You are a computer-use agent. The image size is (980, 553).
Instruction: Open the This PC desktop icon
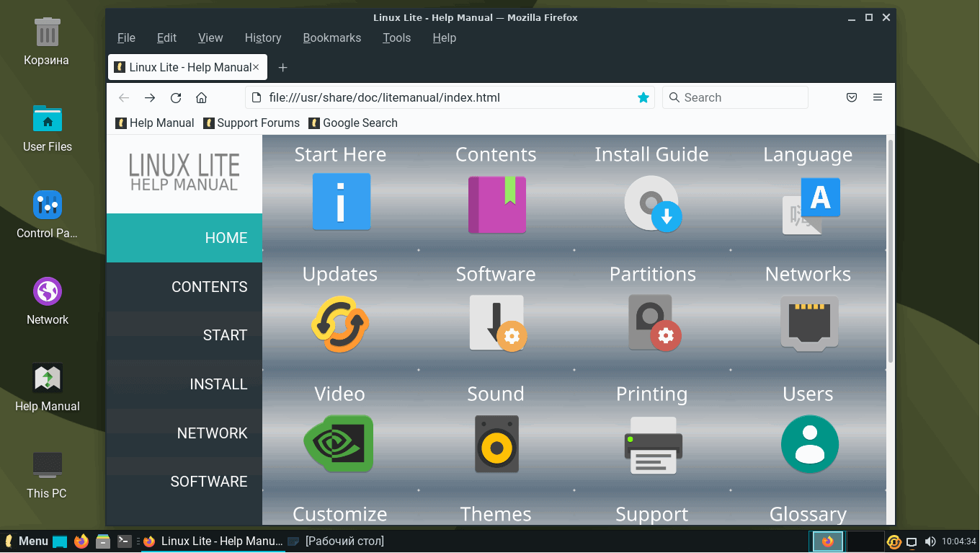(48, 474)
